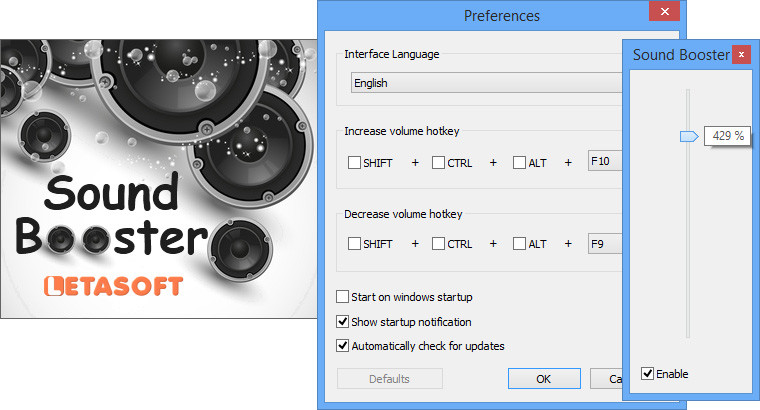
Task: Tick ALT for increase volume hotkey
Action: click(x=519, y=163)
